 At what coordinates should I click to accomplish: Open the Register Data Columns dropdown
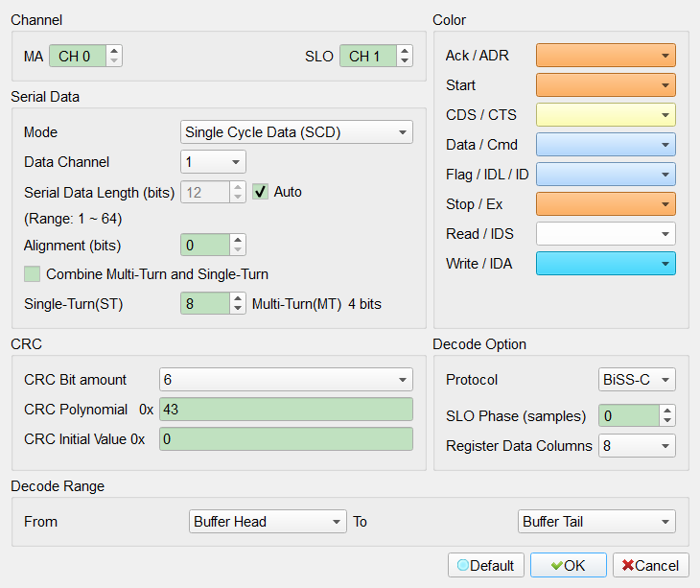(x=637, y=446)
